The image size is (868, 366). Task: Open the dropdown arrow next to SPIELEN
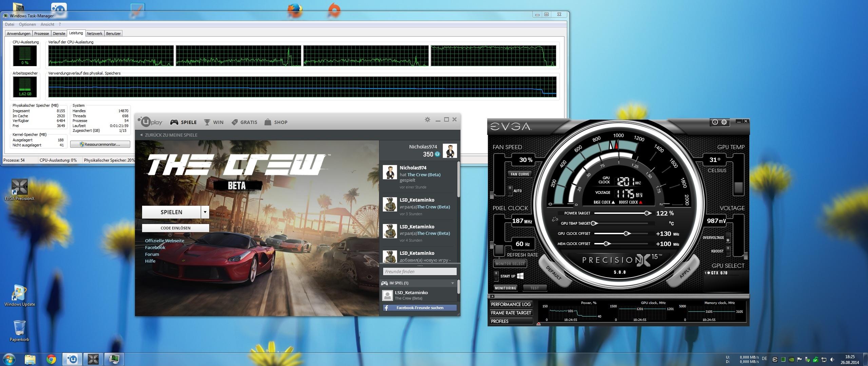(x=205, y=212)
